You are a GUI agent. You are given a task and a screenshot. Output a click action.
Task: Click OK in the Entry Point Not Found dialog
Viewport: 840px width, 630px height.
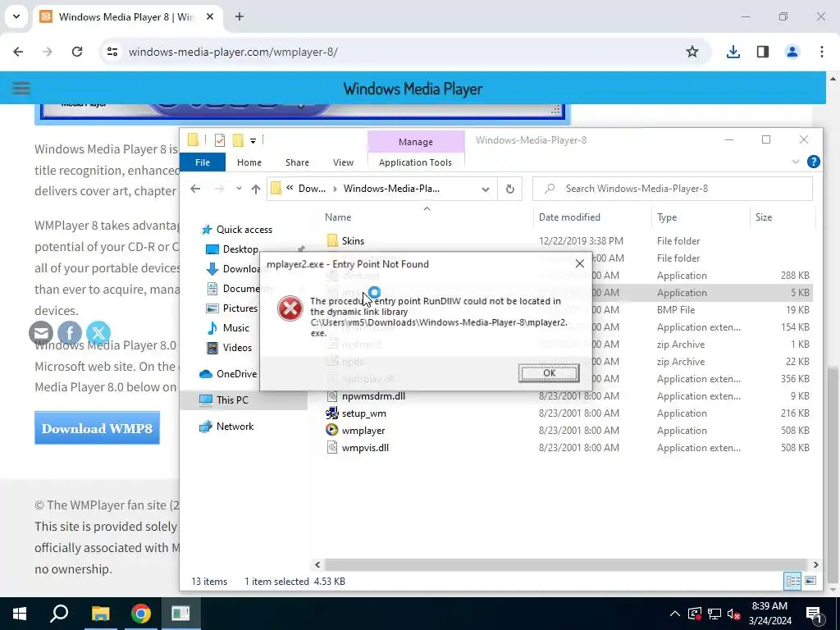[549, 373]
